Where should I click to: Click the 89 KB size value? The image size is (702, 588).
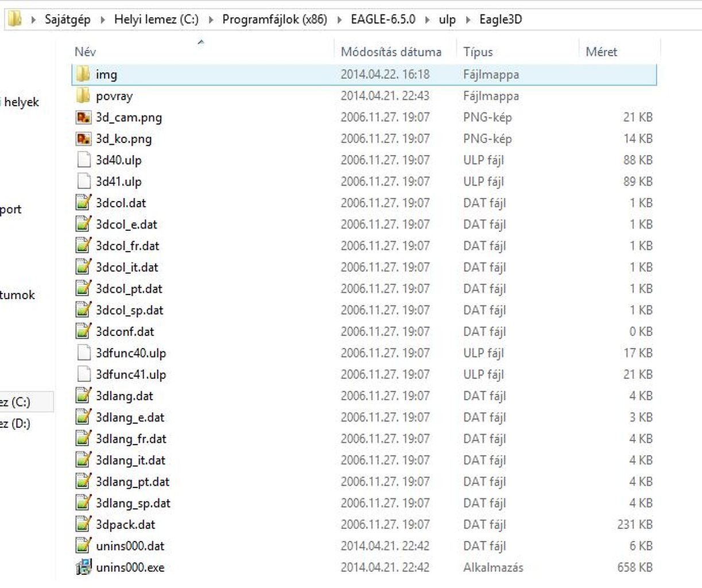638,181
